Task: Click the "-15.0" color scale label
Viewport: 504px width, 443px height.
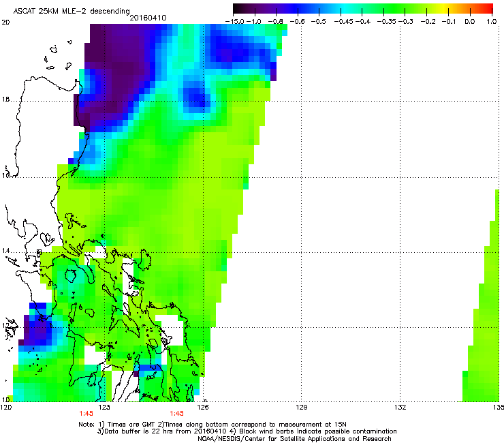Action: pos(235,22)
